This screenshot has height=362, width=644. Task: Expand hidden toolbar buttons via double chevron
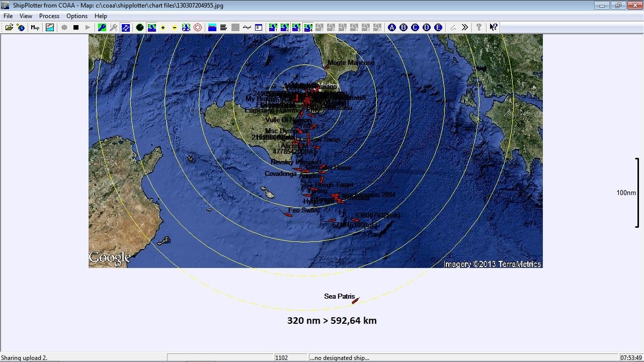[x=465, y=28]
